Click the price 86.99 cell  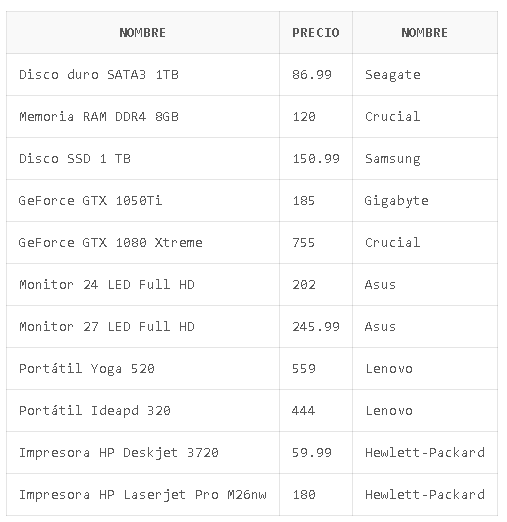click(x=316, y=75)
